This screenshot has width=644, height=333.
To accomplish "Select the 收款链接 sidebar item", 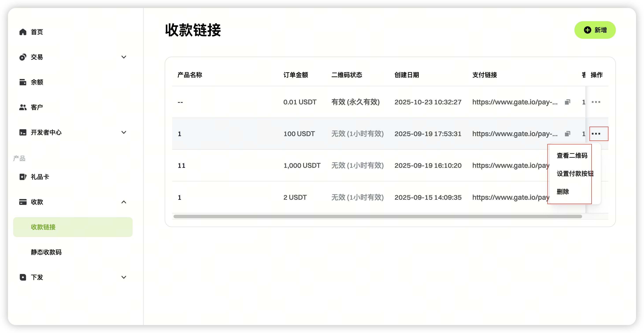I will (x=72, y=227).
